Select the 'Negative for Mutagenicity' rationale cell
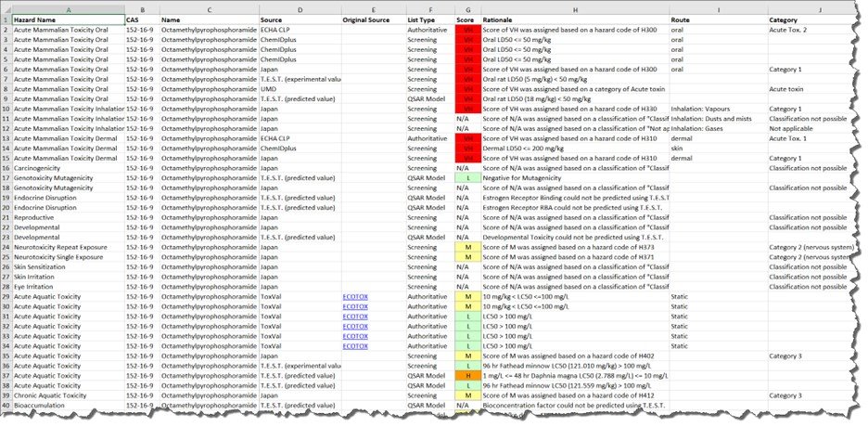The width and height of the screenshot is (868, 427). click(x=575, y=178)
